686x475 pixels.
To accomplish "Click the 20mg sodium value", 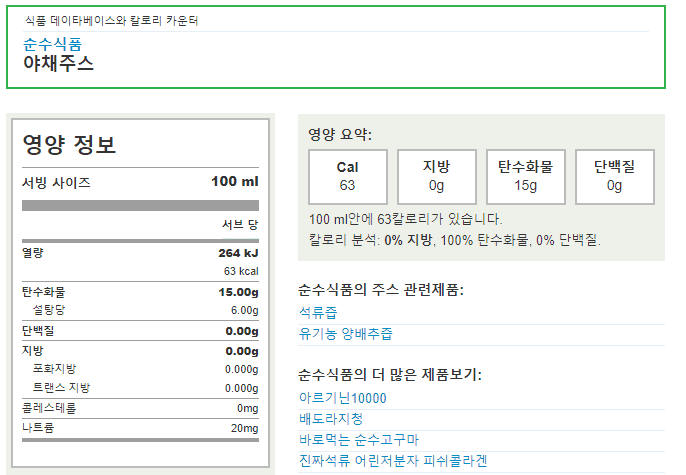I will 245,428.
